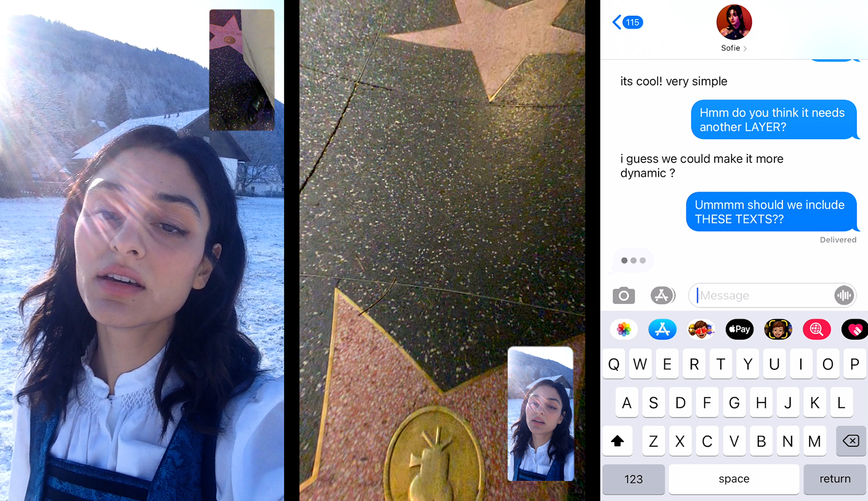This screenshot has height=501, width=868.
Task: Expand Sofie contact details chevron
Action: [x=745, y=49]
